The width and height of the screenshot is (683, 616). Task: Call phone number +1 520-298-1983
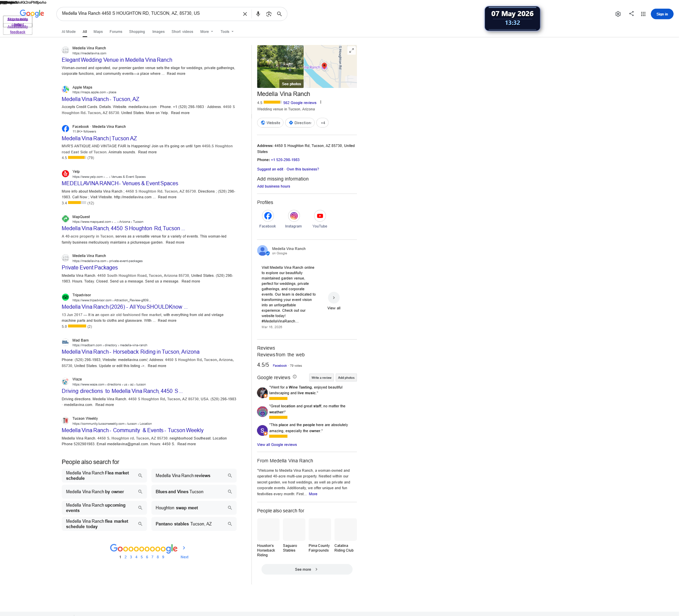(x=285, y=160)
